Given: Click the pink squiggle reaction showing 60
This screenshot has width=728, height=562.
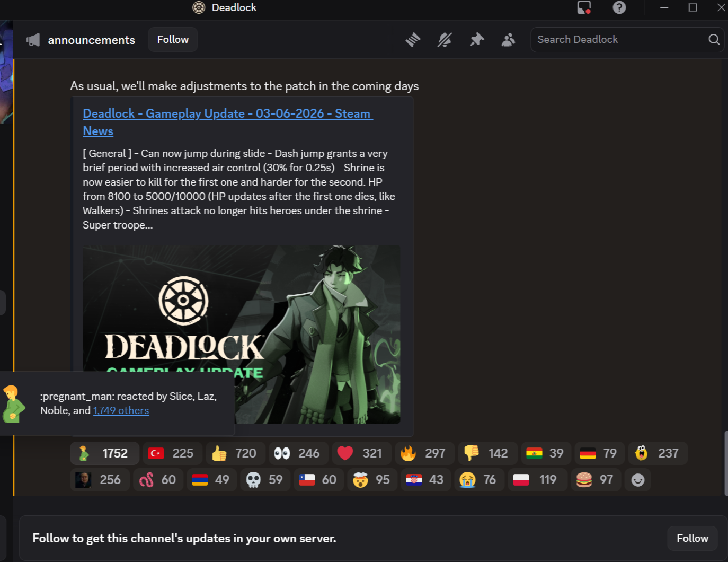Looking at the screenshot, I should pyautogui.click(x=158, y=480).
